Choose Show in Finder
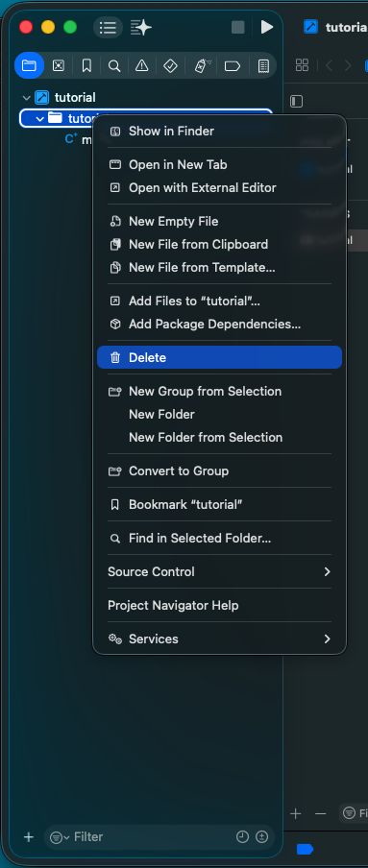This screenshot has width=368, height=868. (219, 132)
